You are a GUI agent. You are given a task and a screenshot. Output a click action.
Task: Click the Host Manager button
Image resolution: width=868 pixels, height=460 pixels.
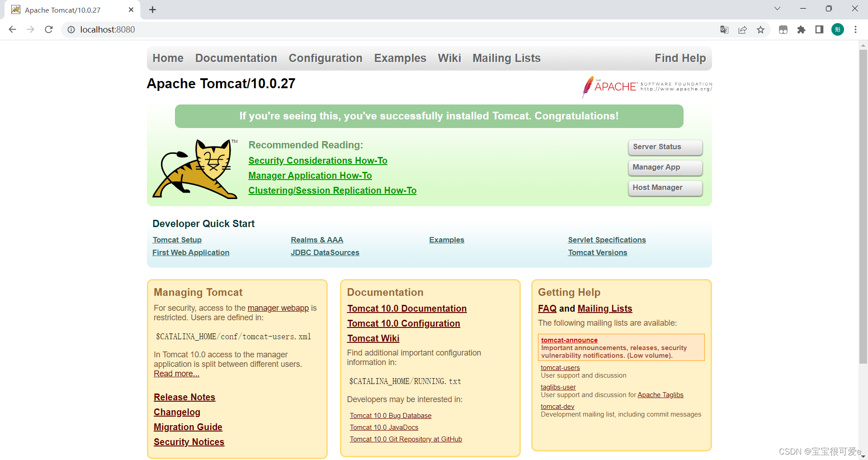[x=665, y=188]
